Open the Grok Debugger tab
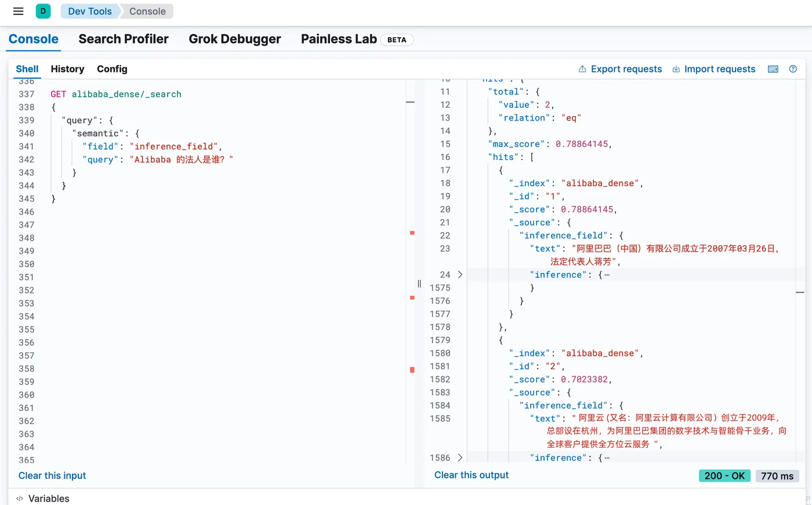The height and width of the screenshot is (505, 812). tap(235, 39)
